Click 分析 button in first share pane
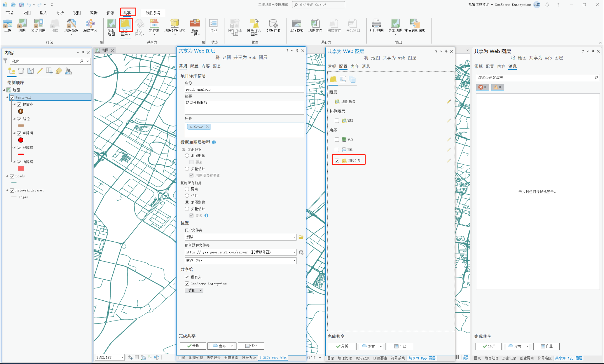The height and width of the screenshot is (364, 604). click(193, 346)
